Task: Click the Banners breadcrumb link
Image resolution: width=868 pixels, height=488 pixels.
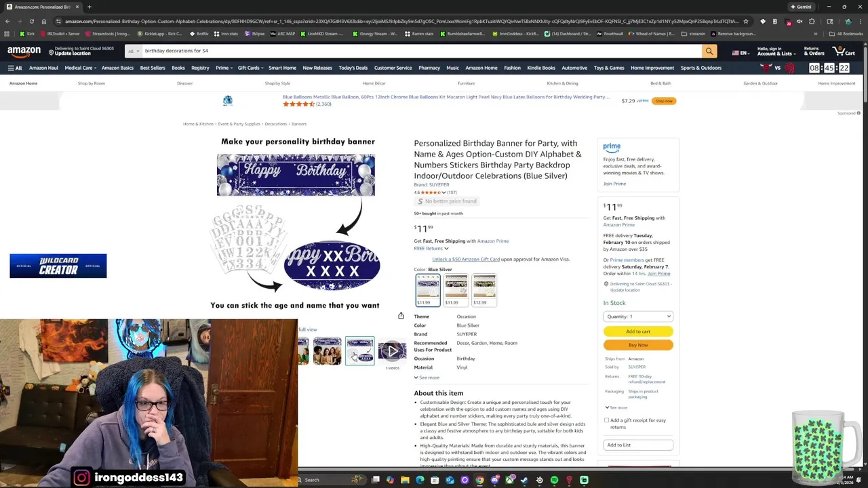Action: pos(299,124)
